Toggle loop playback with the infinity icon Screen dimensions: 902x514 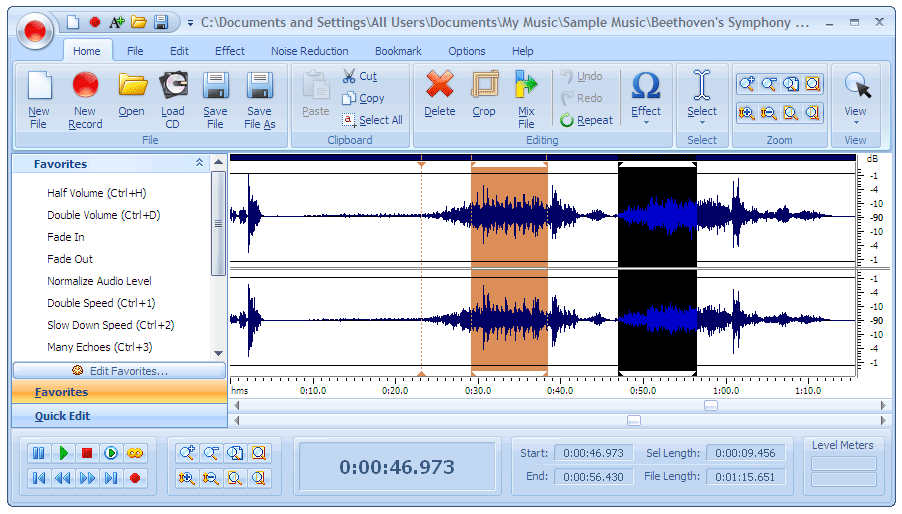135,453
